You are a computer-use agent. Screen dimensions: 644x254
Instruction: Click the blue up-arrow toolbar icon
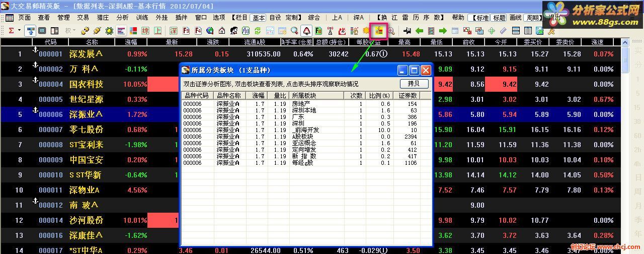30,30
